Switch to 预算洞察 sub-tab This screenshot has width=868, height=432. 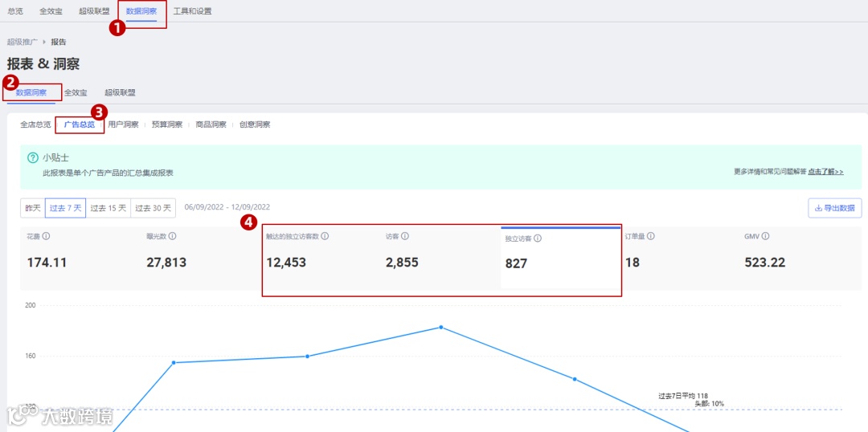167,124
